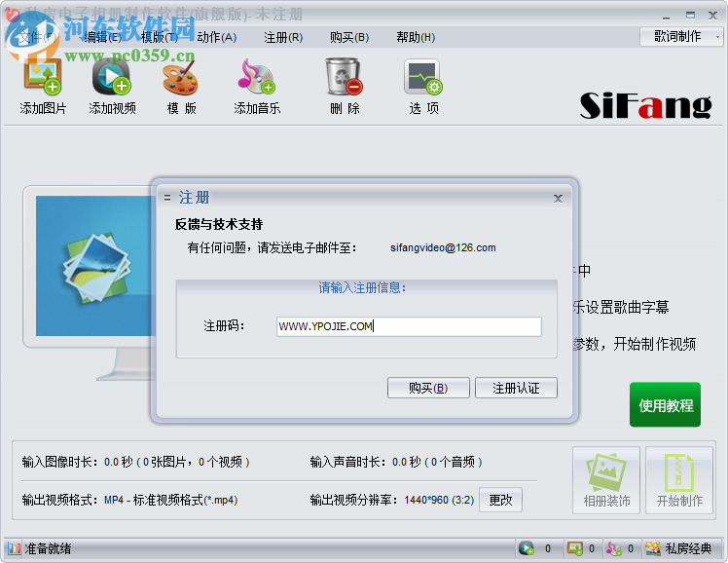728x563 pixels.
Task: Click the video count icon in status bar
Action: pyautogui.click(x=527, y=548)
